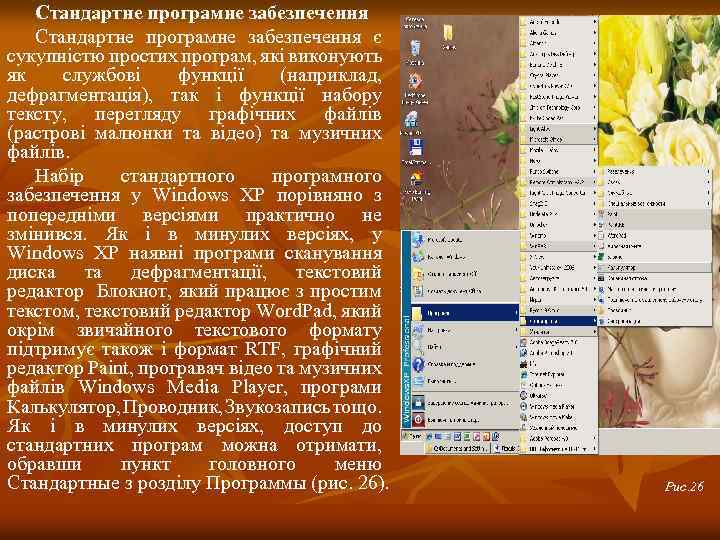Launch Command Prompt with black icon in submenu
Image resolution: width=720 pixels, height=540 pixels.
coord(654,278)
